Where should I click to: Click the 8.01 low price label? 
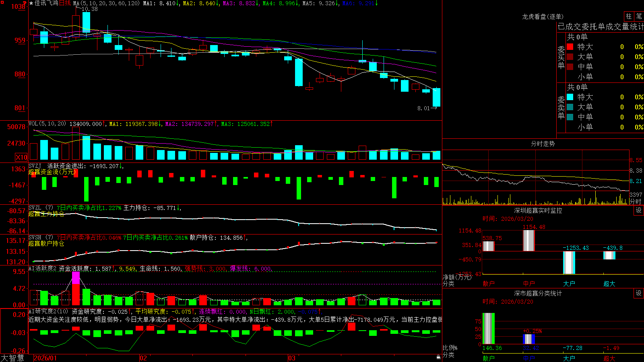click(x=423, y=108)
